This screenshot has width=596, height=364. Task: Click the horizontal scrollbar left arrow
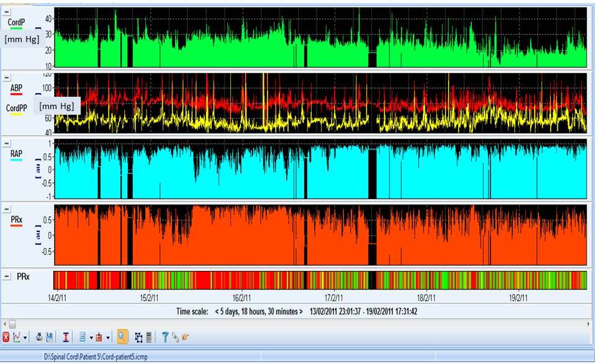click(5, 324)
